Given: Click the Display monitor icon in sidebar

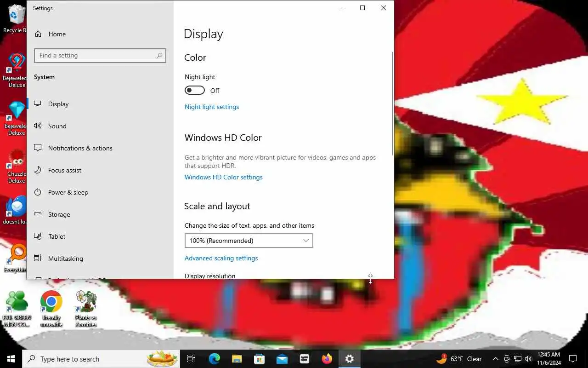Looking at the screenshot, I should 38,104.
